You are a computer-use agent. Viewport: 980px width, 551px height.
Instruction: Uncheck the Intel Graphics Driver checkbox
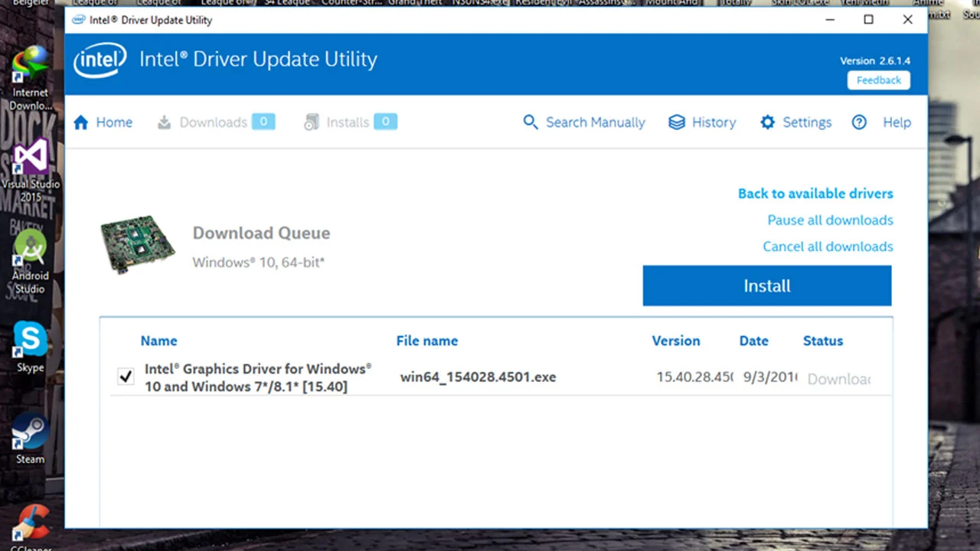(x=126, y=377)
